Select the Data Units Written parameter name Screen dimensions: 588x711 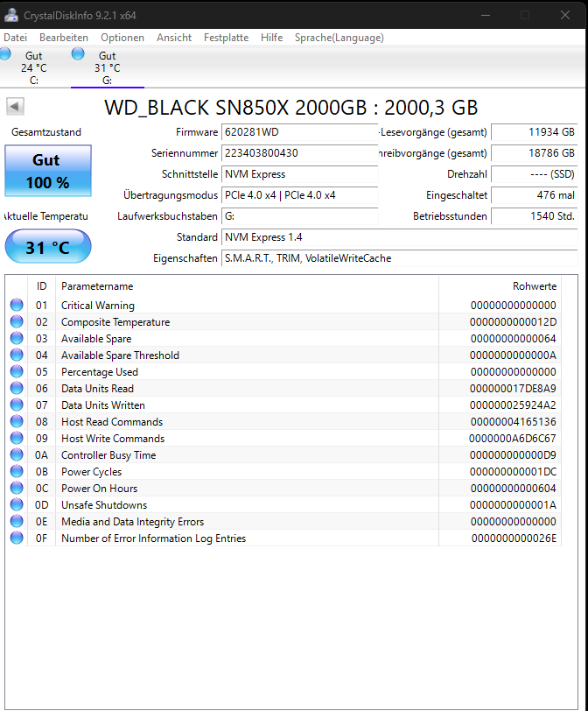[103, 405]
